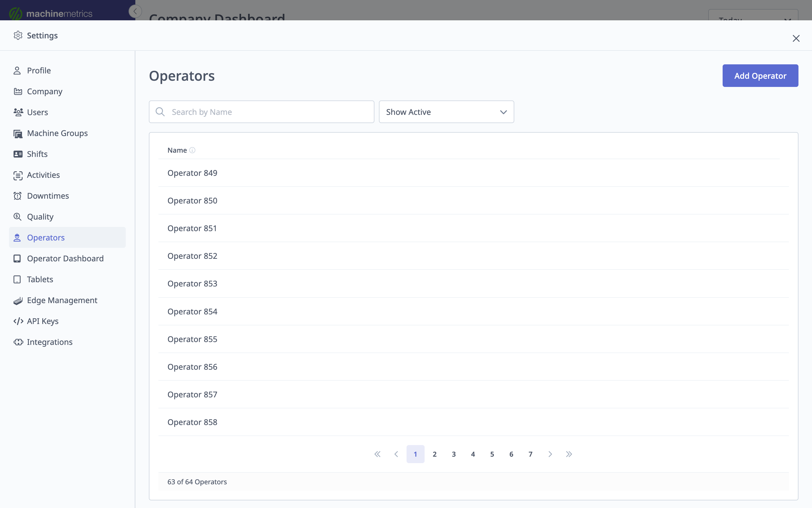The image size is (812, 508).
Task: Click the Settings gear icon
Action: [x=18, y=35]
